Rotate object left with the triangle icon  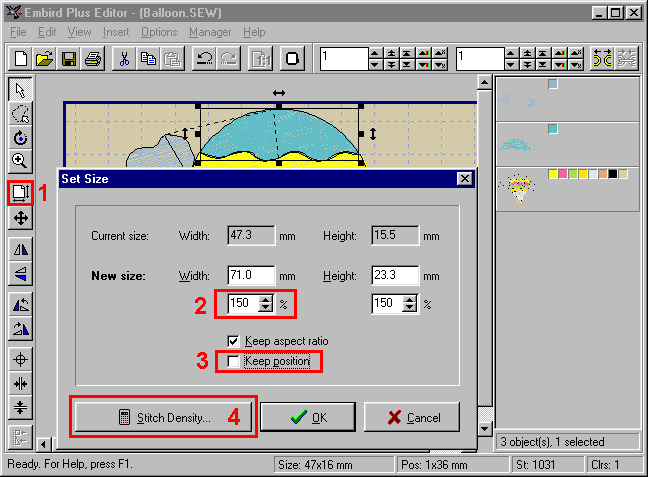20,305
